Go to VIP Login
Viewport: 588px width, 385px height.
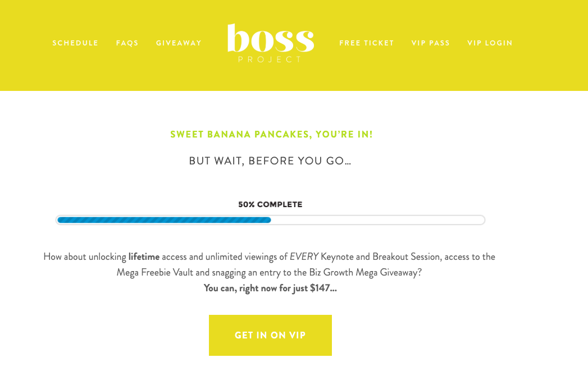pyautogui.click(x=490, y=43)
